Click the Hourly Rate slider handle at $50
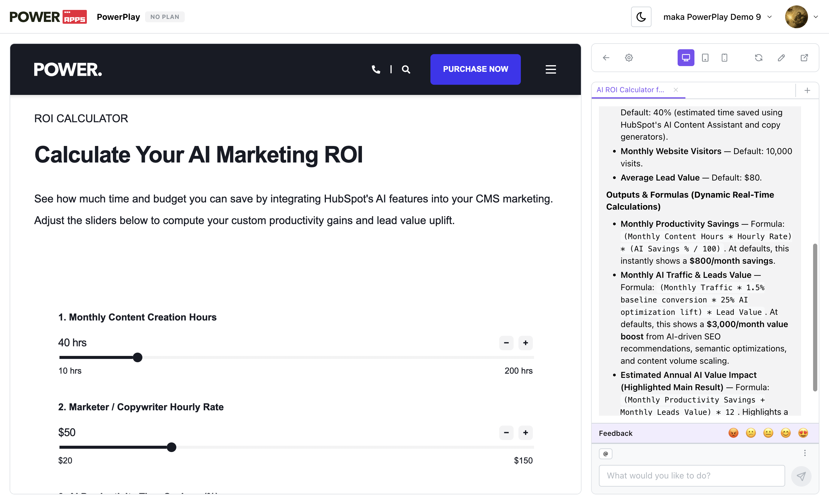Image resolution: width=829 pixels, height=504 pixels. pyautogui.click(x=171, y=447)
